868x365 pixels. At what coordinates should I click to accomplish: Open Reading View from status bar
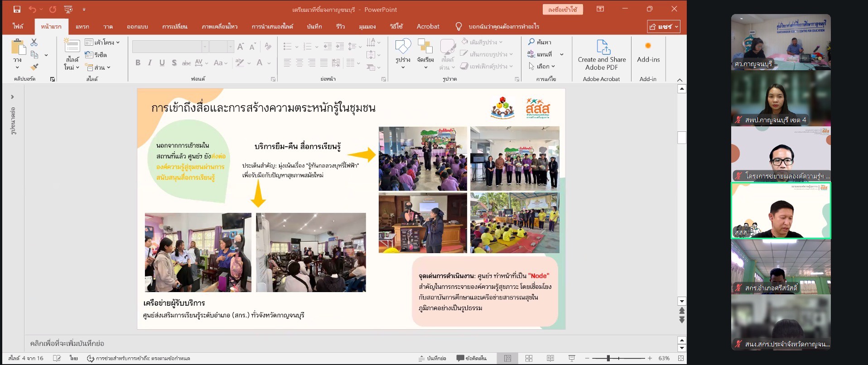pos(550,358)
